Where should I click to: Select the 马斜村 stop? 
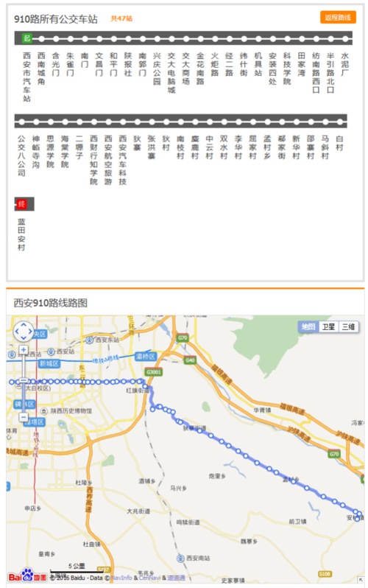tap(325, 147)
